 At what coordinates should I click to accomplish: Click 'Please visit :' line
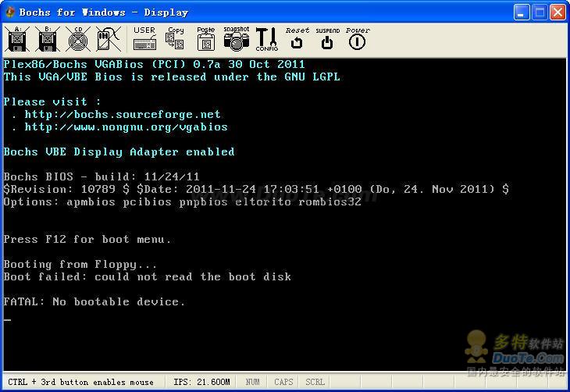(52, 102)
